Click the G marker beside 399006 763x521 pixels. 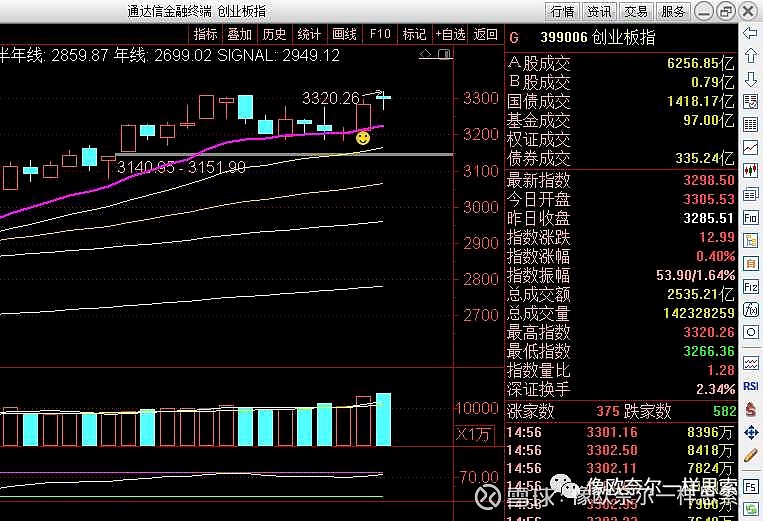click(x=514, y=38)
